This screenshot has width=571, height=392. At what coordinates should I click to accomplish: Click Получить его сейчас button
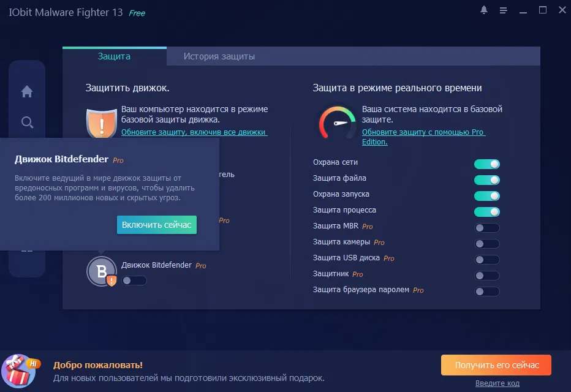(x=496, y=365)
